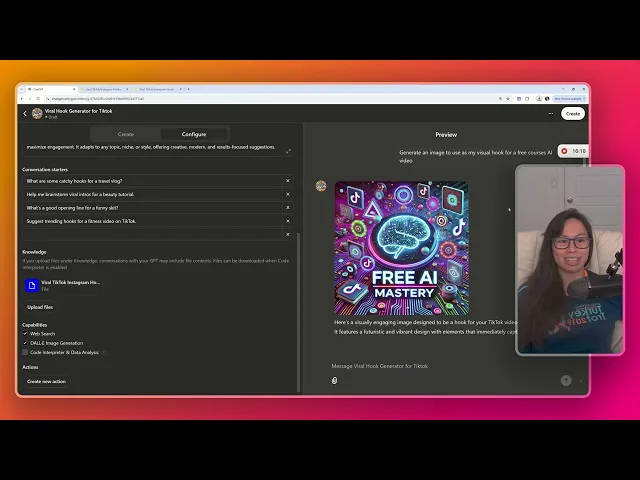The height and width of the screenshot is (480, 640).
Task: Open the tab search dropdown arrow
Action: click(22, 89)
